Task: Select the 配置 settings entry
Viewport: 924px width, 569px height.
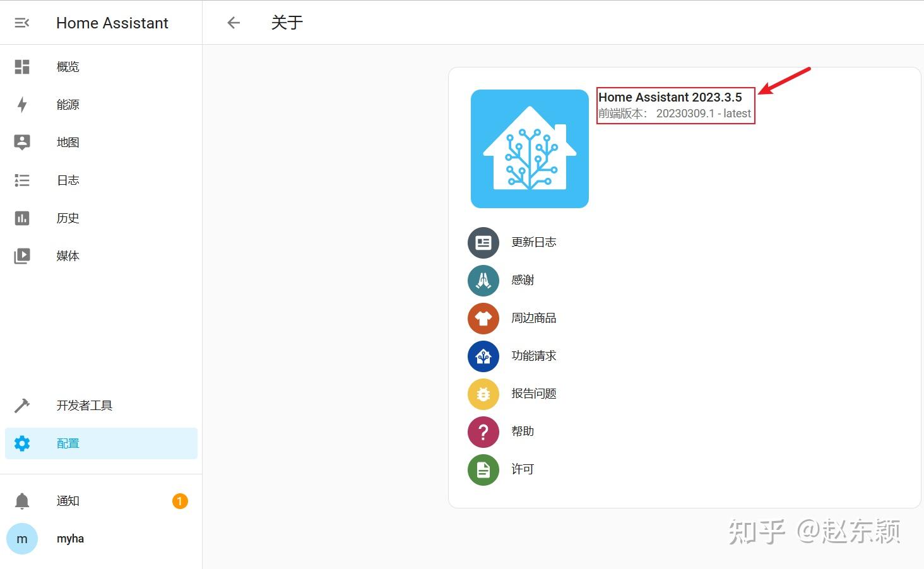Action: coord(101,443)
